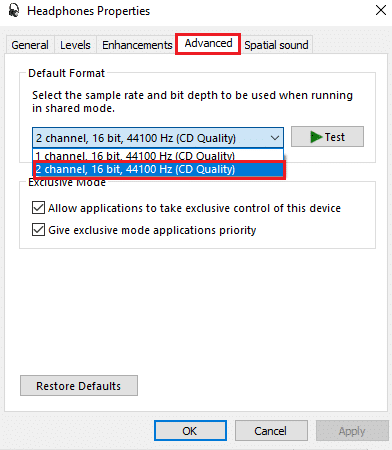Open the Levels tab

pos(75,45)
